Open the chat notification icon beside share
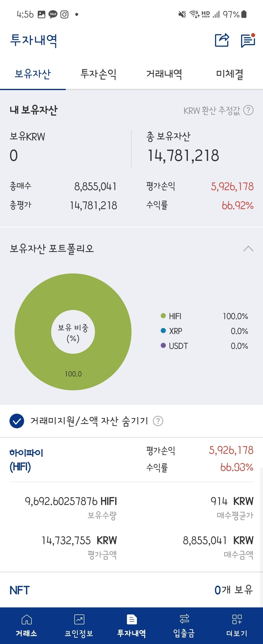Viewport: 263px width, 644px height. (247, 41)
